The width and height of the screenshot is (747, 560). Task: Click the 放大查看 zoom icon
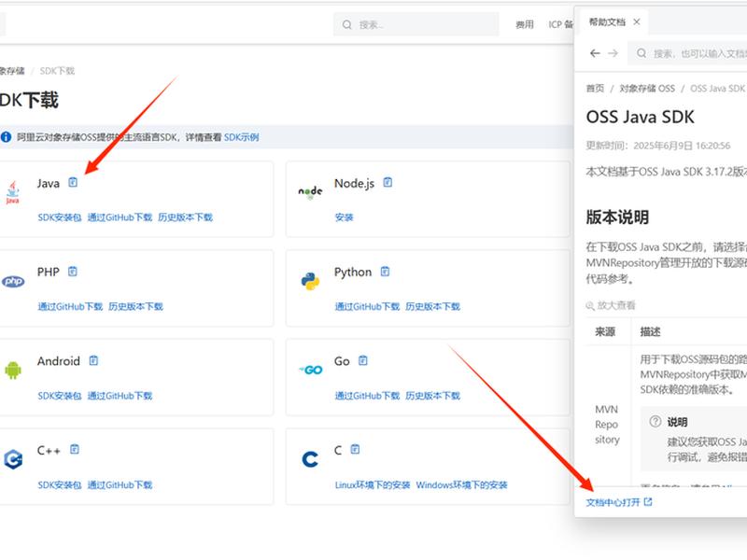(x=590, y=306)
